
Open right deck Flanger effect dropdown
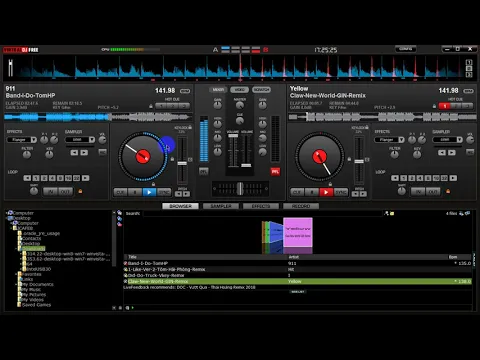point(401,140)
